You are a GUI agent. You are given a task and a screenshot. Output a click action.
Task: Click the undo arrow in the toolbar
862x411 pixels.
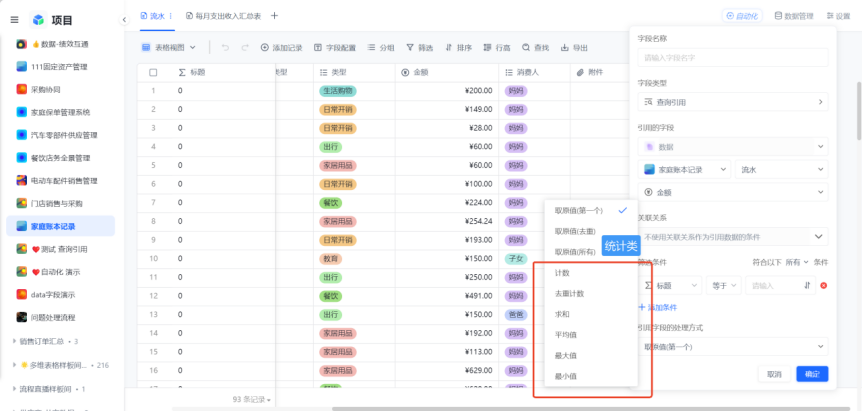(225, 48)
